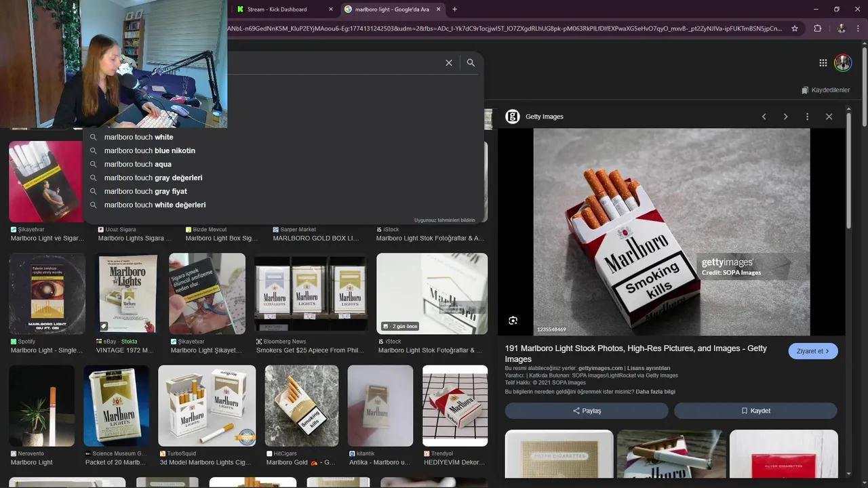Click the Ziyaret et button
Image resolution: width=868 pixels, height=488 pixels.
coord(813,351)
